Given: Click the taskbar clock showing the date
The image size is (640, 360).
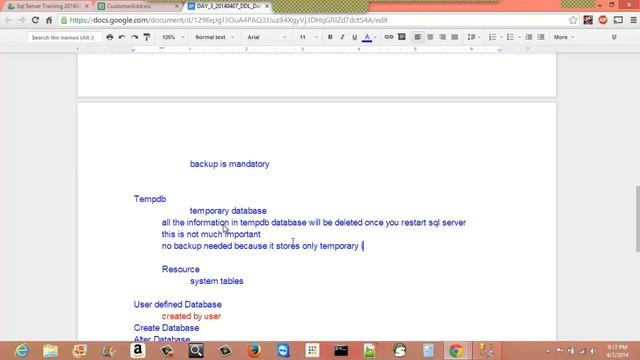Looking at the screenshot, I should tap(618, 351).
